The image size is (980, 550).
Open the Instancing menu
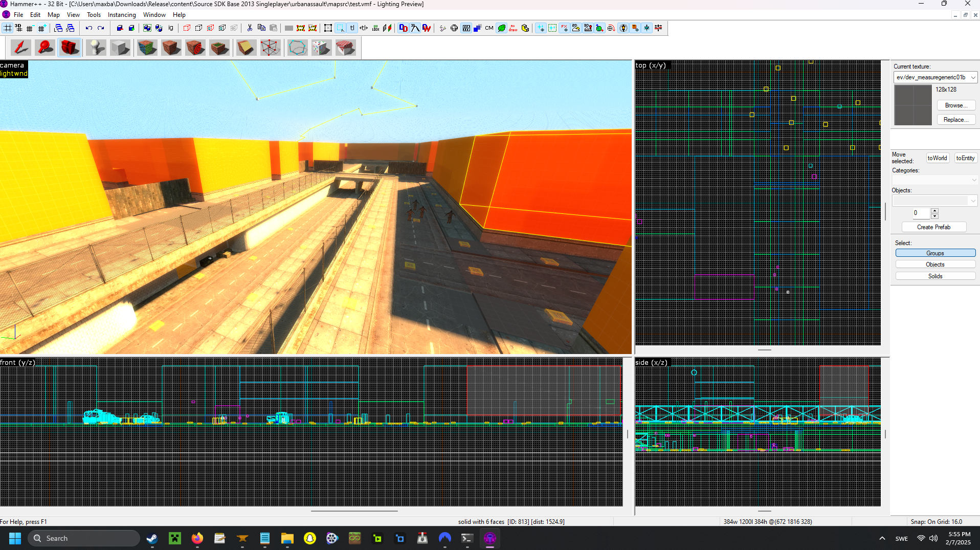point(122,15)
